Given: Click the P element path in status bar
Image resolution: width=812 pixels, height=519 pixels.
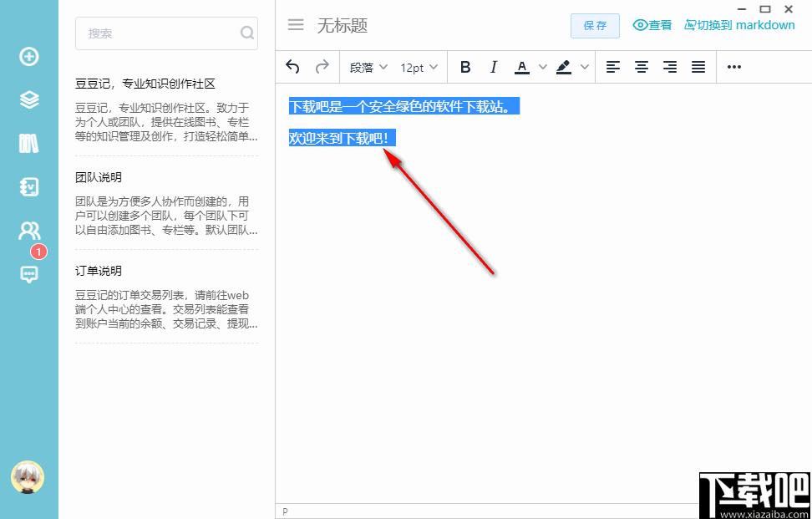Looking at the screenshot, I should click(x=286, y=511).
